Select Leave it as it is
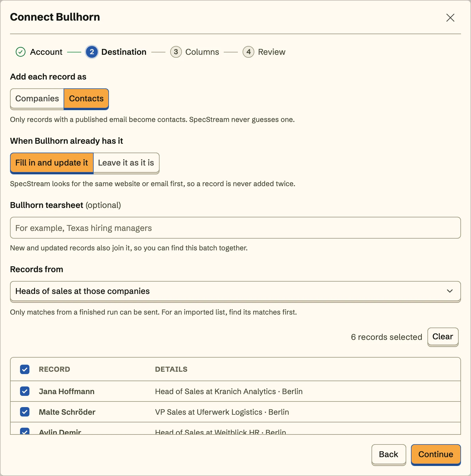The height and width of the screenshot is (476, 471). (126, 163)
